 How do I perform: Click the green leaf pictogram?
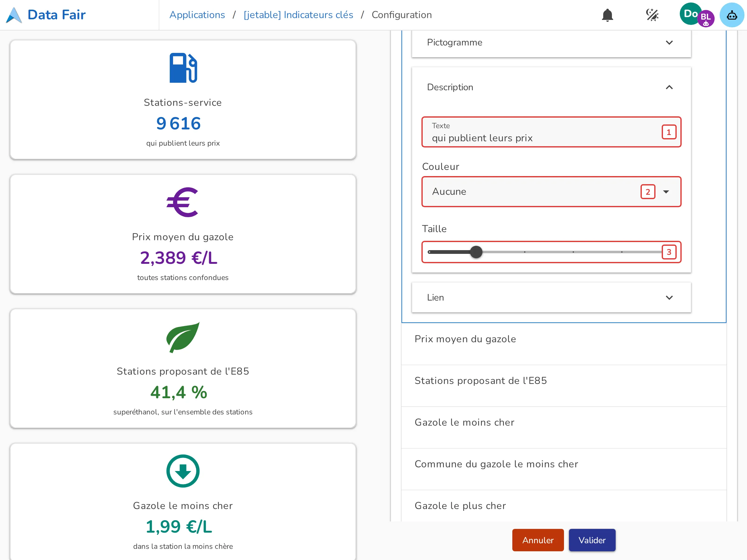(x=183, y=337)
